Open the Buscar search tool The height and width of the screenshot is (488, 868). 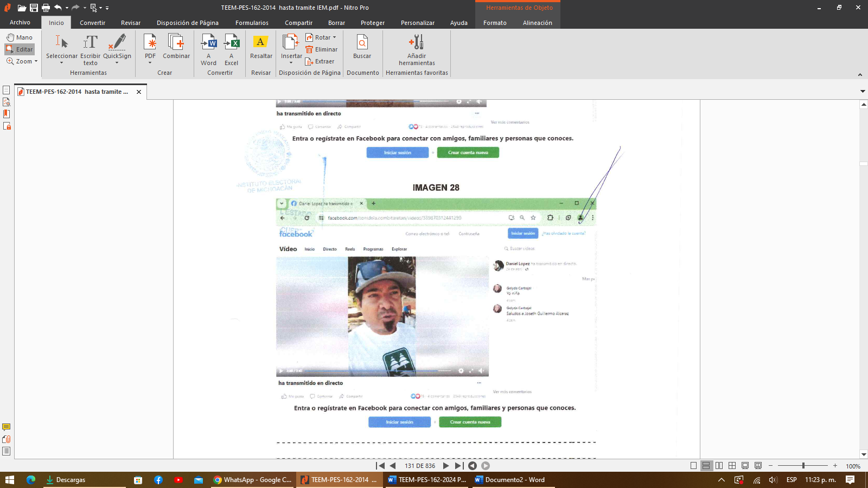coord(362,46)
